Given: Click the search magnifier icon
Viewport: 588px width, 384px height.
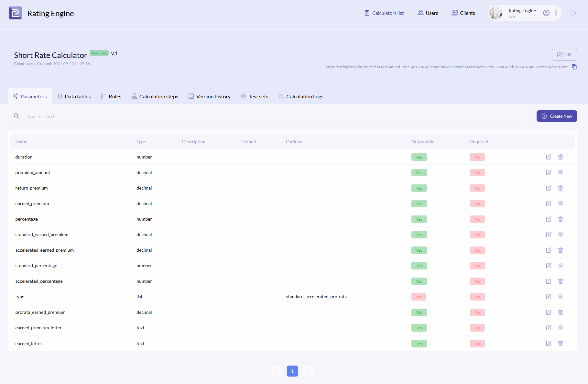Looking at the screenshot, I should (x=16, y=116).
